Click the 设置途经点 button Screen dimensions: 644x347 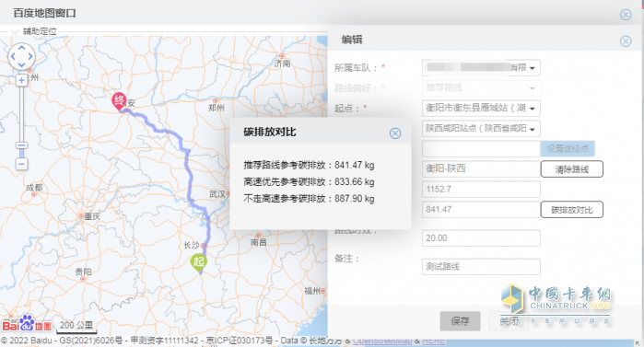(x=568, y=148)
